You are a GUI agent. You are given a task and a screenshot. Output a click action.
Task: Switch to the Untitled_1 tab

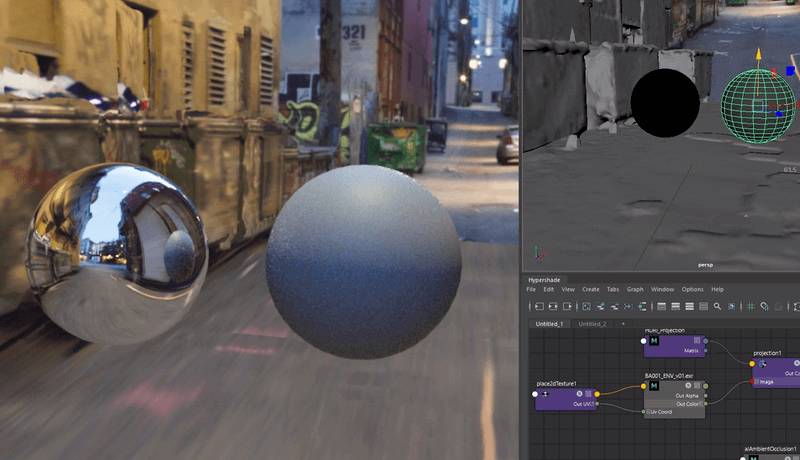tap(549, 324)
